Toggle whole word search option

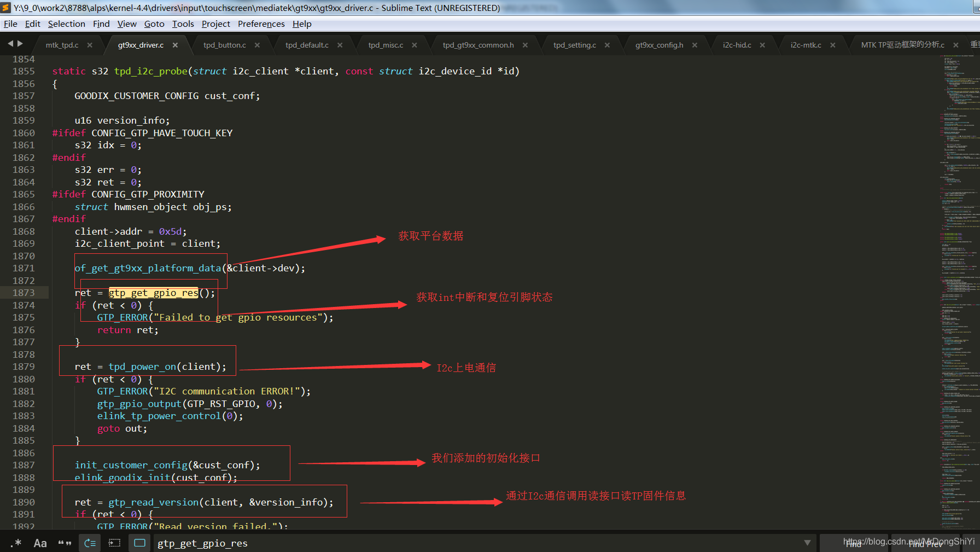tap(65, 543)
